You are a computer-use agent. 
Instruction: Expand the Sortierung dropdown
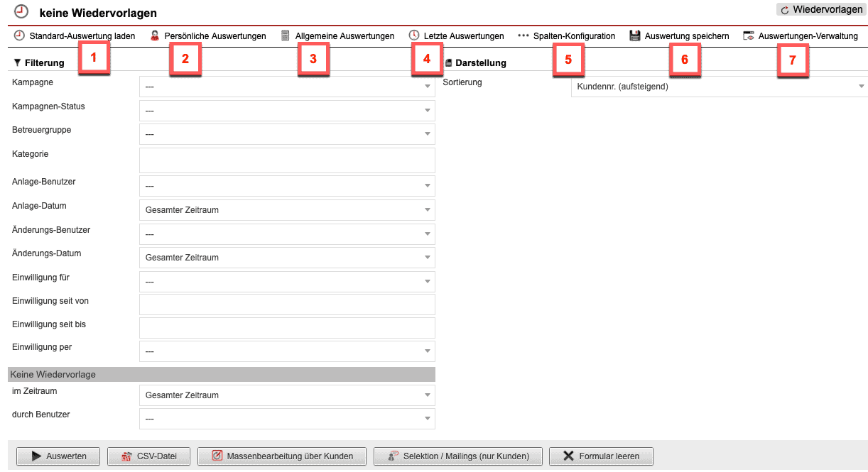(719, 87)
